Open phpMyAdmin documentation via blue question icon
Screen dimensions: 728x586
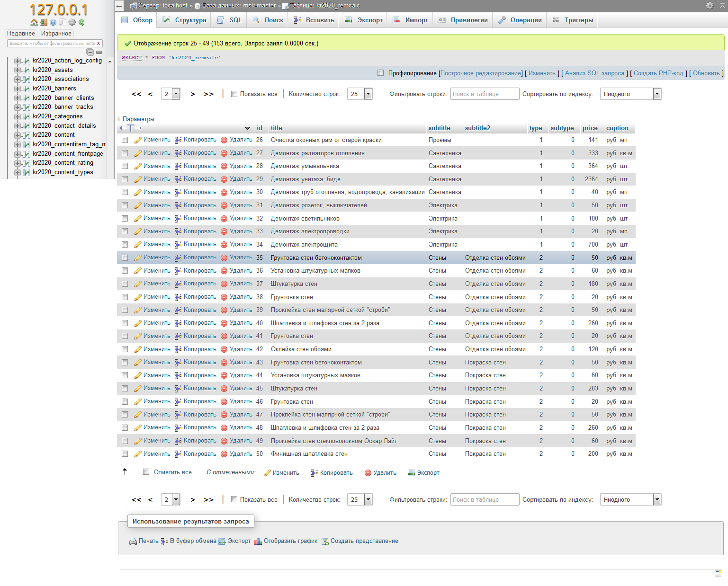pyautogui.click(x=53, y=22)
